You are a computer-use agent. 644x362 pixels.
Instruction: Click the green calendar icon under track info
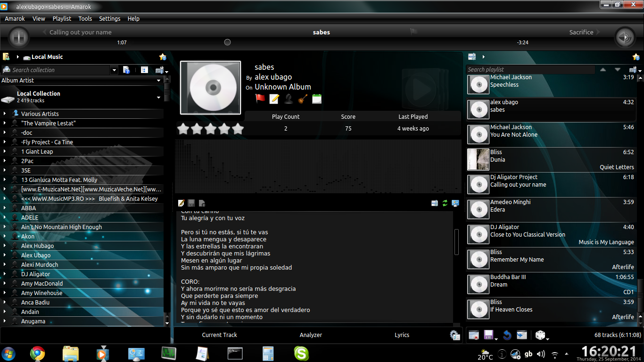click(x=317, y=99)
